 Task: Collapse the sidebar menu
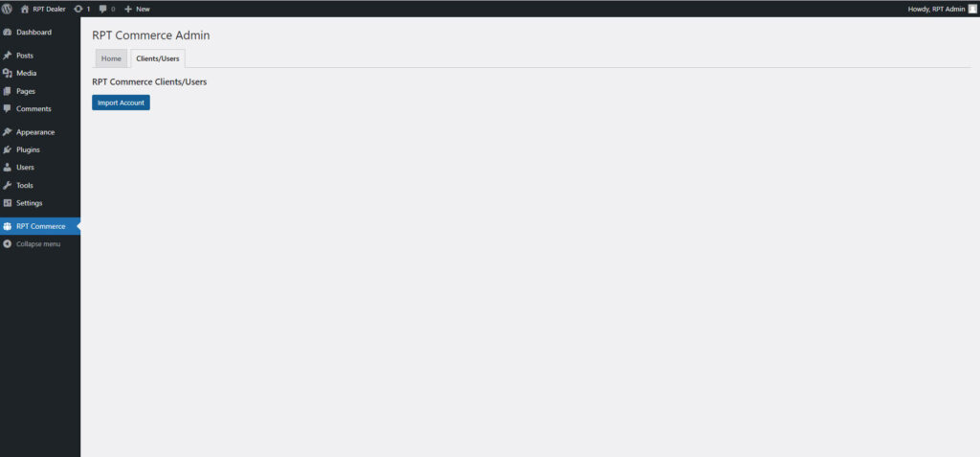coord(32,243)
